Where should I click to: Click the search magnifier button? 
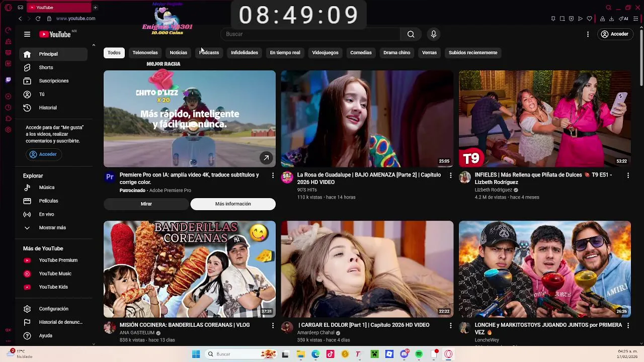pyautogui.click(x=411, y=34)
